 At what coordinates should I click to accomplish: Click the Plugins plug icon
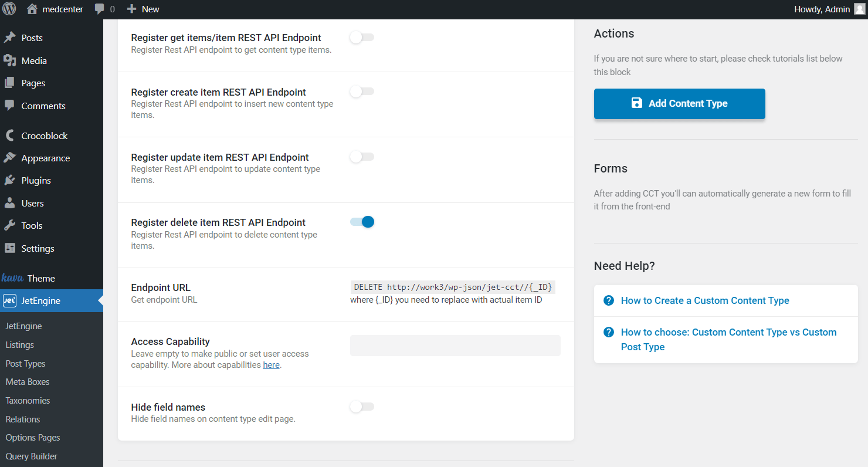9,180
